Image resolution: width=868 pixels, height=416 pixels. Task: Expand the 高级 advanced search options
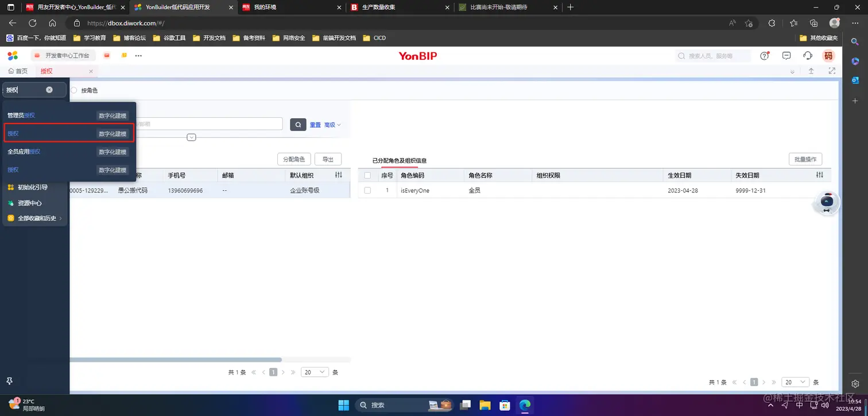click(x=330, y=124)
